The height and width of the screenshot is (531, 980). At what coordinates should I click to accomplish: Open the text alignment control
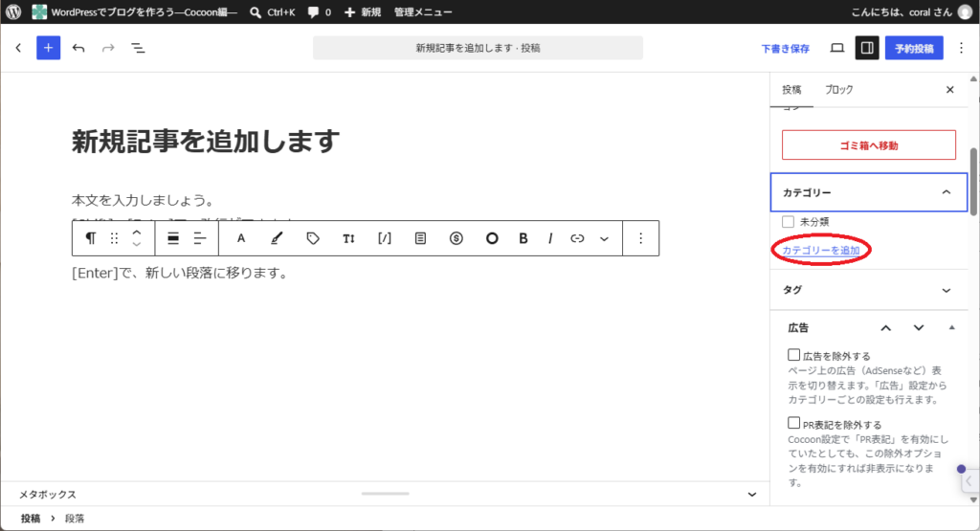200,238
